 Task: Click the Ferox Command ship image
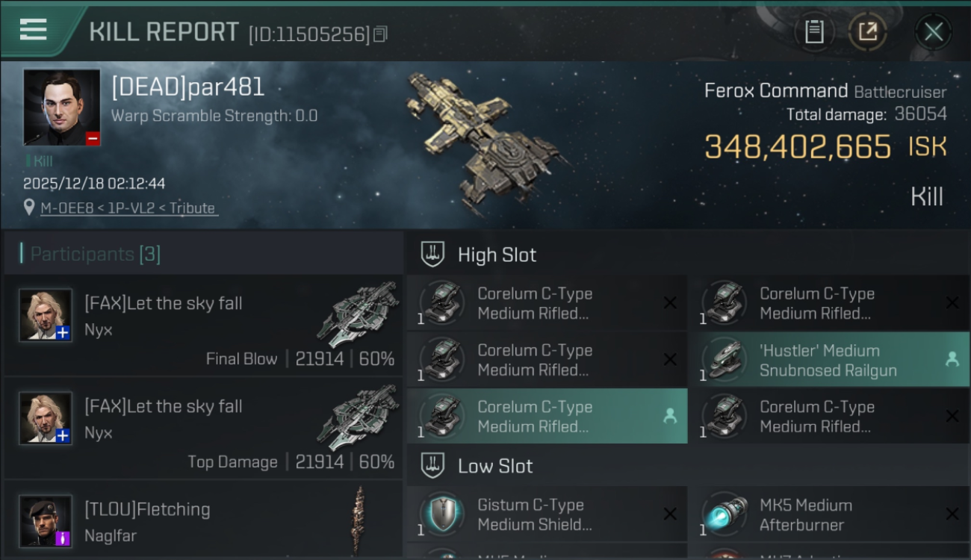(x=485, y=143)
